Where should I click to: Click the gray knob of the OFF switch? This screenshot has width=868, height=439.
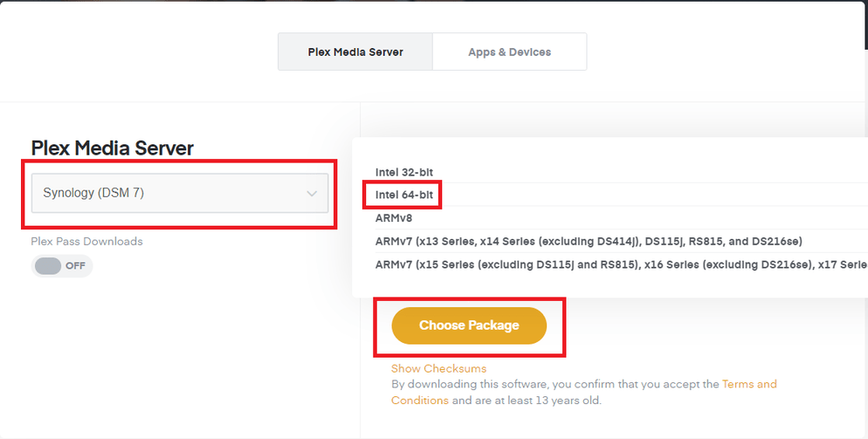[x=48, y=265]
